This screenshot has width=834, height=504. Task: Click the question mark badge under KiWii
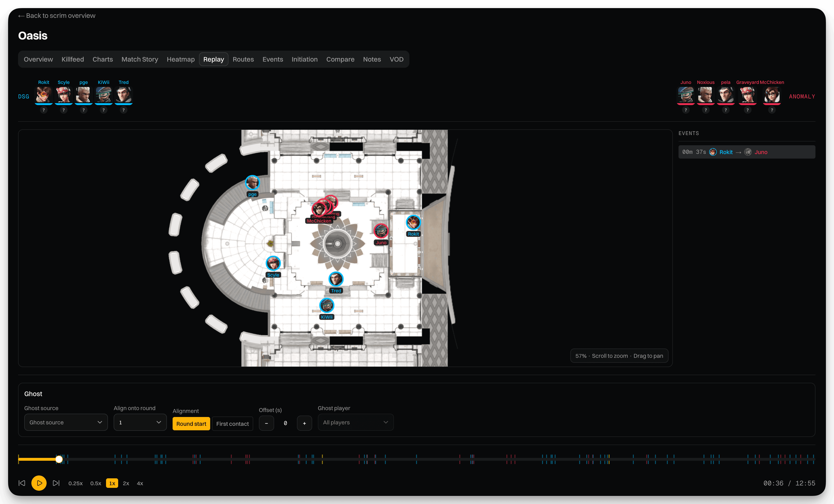click(104, 110)
